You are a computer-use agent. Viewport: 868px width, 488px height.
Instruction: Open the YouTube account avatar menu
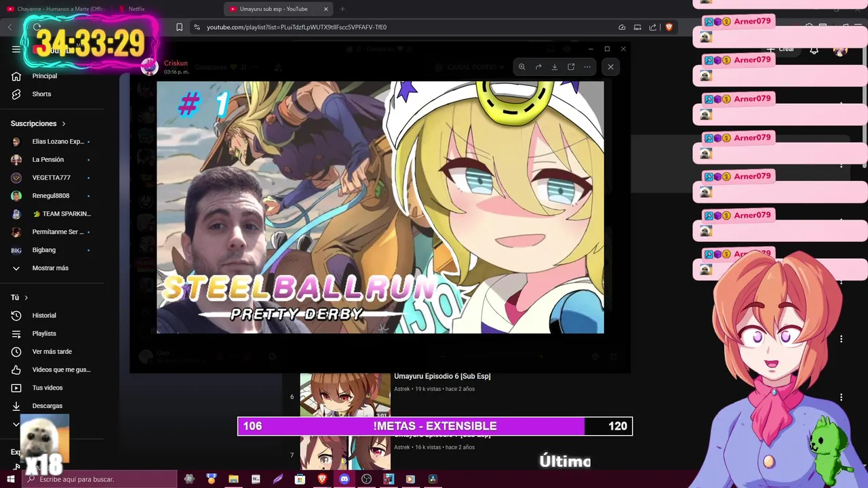pos(840,49)
